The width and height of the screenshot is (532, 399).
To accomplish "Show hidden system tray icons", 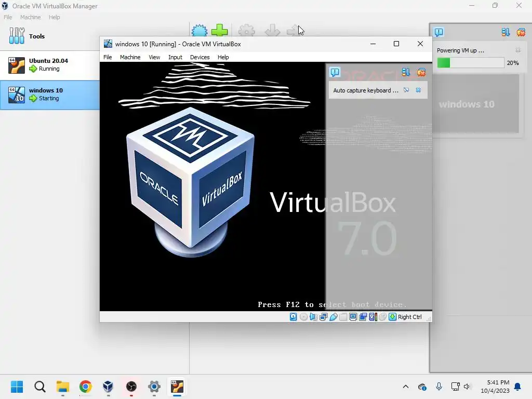I will pos(405,387).
